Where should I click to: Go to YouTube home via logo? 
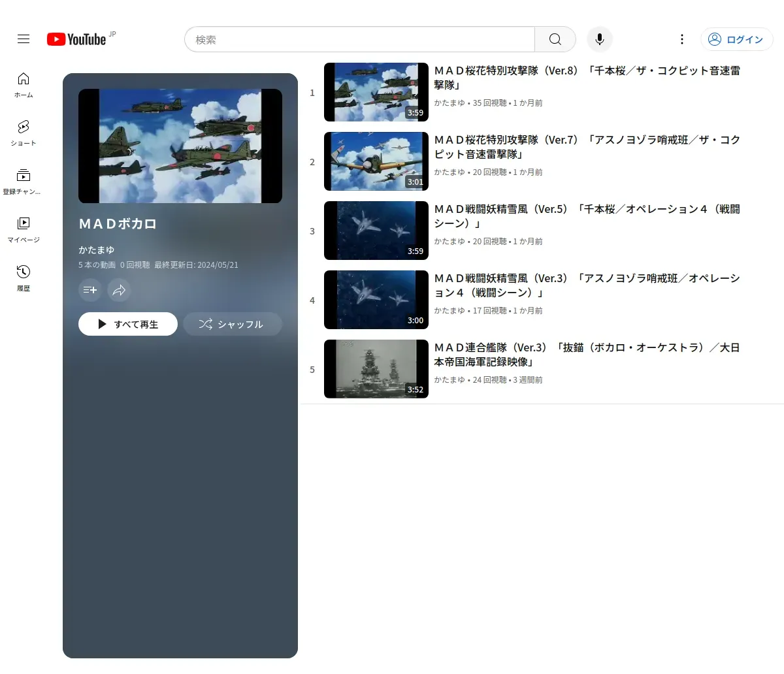[x=76, y=39]
